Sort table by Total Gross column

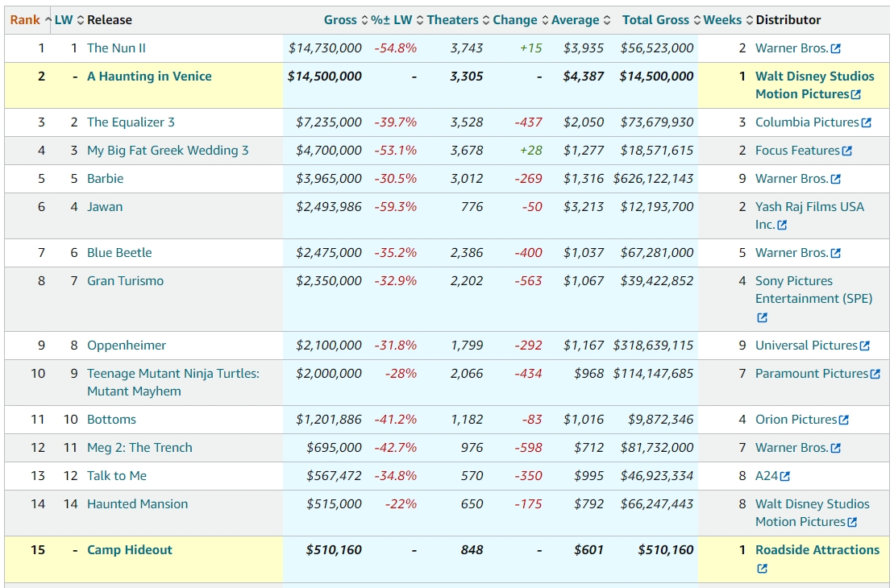[x=661, y=20]
